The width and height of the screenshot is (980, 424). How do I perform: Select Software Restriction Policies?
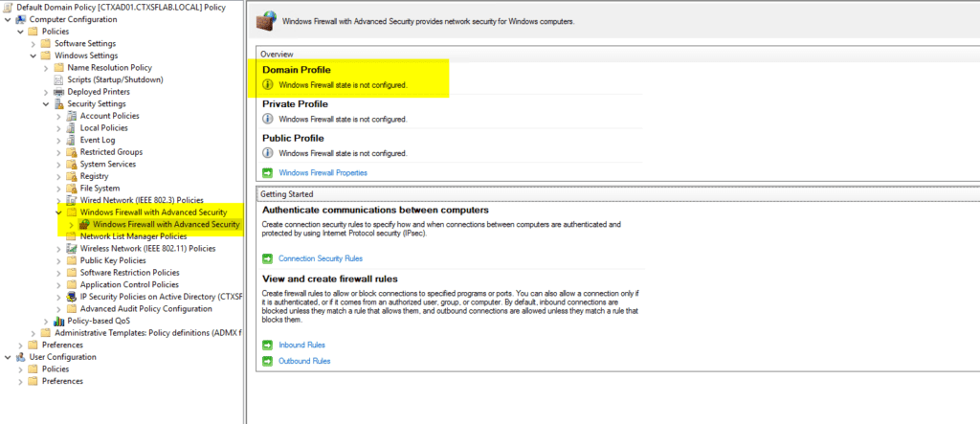tap(129, 273)
